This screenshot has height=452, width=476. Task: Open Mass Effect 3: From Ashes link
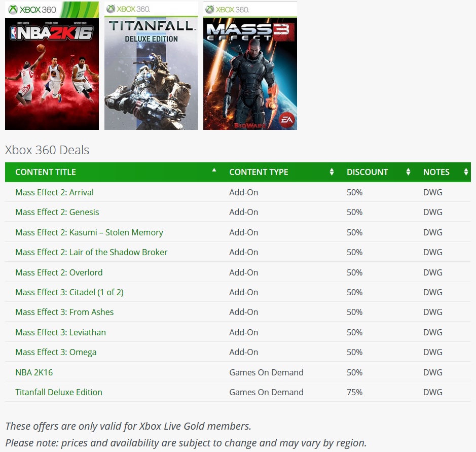click(x=64, y=312)
